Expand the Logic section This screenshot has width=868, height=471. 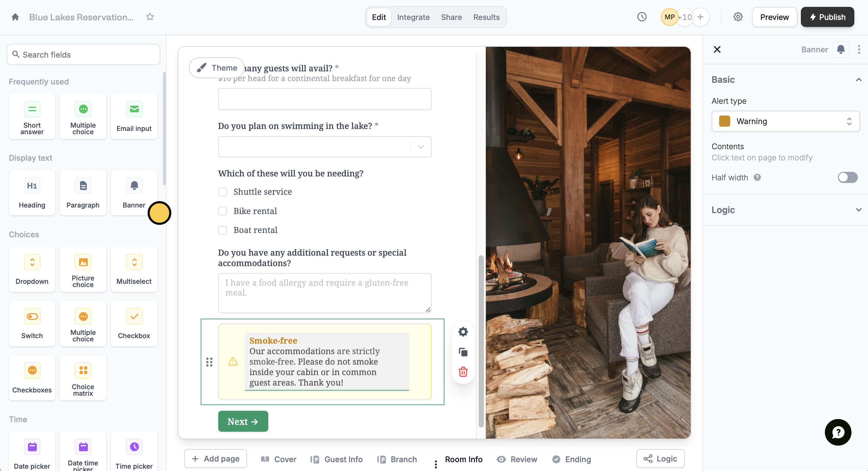click(x=785, y=210)
